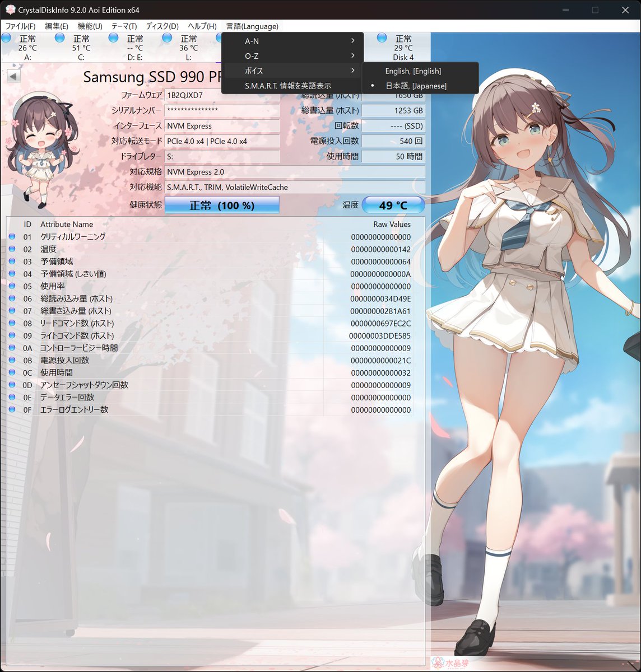This screenshot has height=672, width=641.
Task: Click the previous disk arrow button
Action: [13, 76]
